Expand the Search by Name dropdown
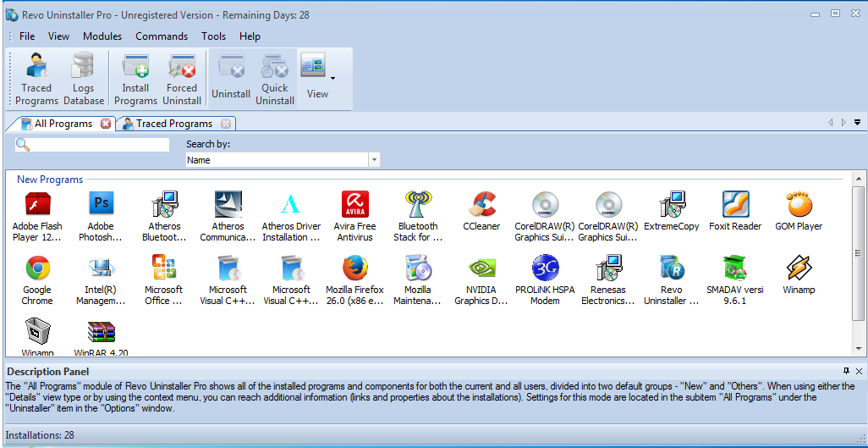 point(375,160)
